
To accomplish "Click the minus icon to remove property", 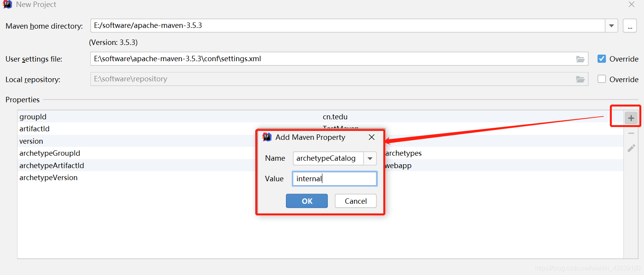I will coord(631,133).
